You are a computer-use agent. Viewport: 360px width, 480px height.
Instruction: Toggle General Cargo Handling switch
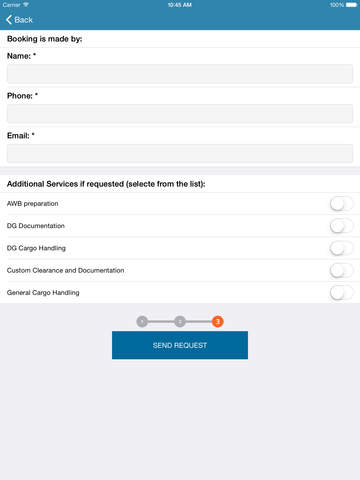[x=341, y=293]
